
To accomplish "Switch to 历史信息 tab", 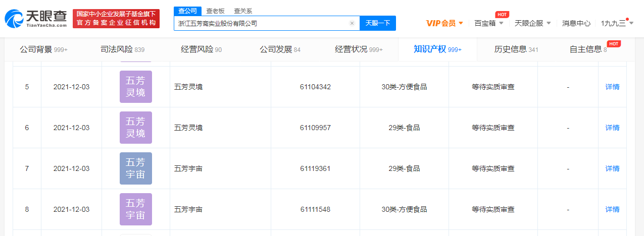I will tap(516, 49).
